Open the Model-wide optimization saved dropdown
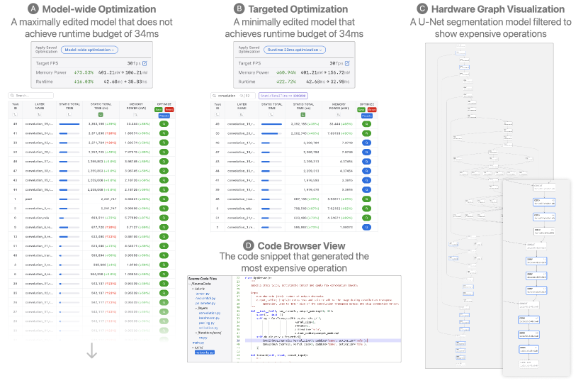Viewport: 588px width, 388px height. point(90,50)
